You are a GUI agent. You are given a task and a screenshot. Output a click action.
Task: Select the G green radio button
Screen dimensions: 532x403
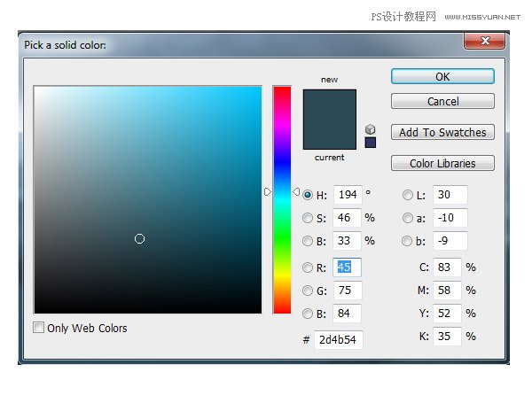pos(308,291)
